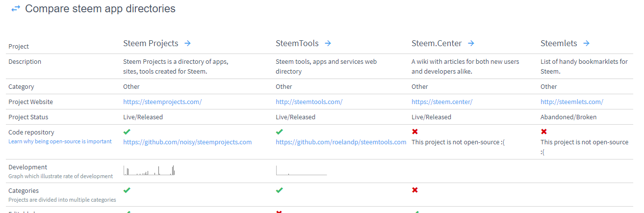Click SteemTools development activity graph
644x213 pixels.
coord(301,171)
